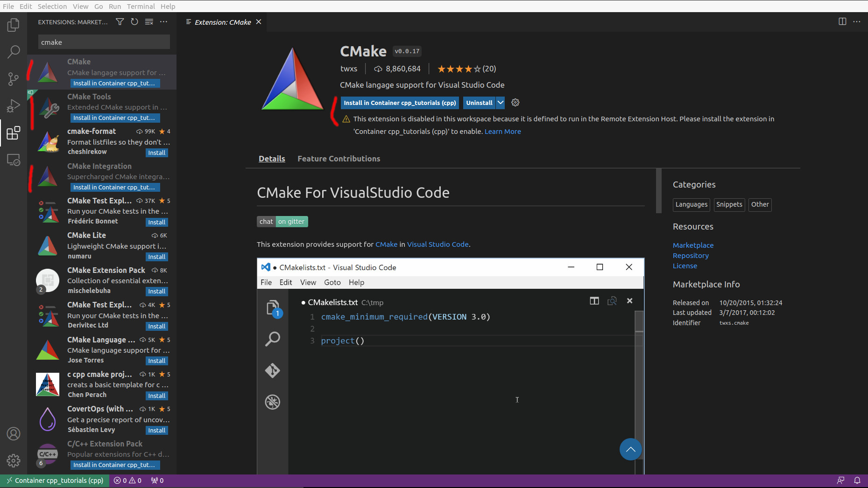Screen dimensions: 868x488
Task: Expand the Uninstall dropdown arrow
Action: click(x=501, y=103)
